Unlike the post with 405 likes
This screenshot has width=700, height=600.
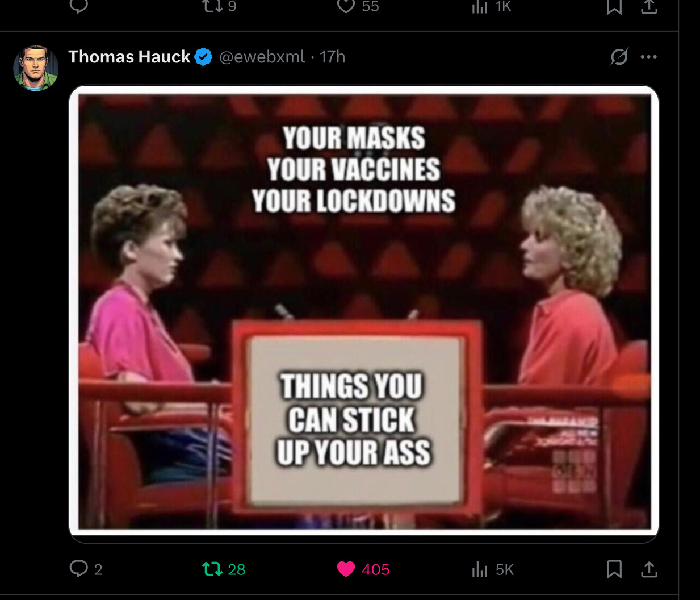363,569
